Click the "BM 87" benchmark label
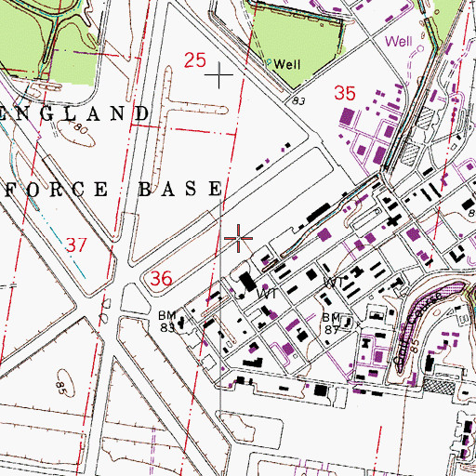This screenshot has height=476, width=476. 331,324
